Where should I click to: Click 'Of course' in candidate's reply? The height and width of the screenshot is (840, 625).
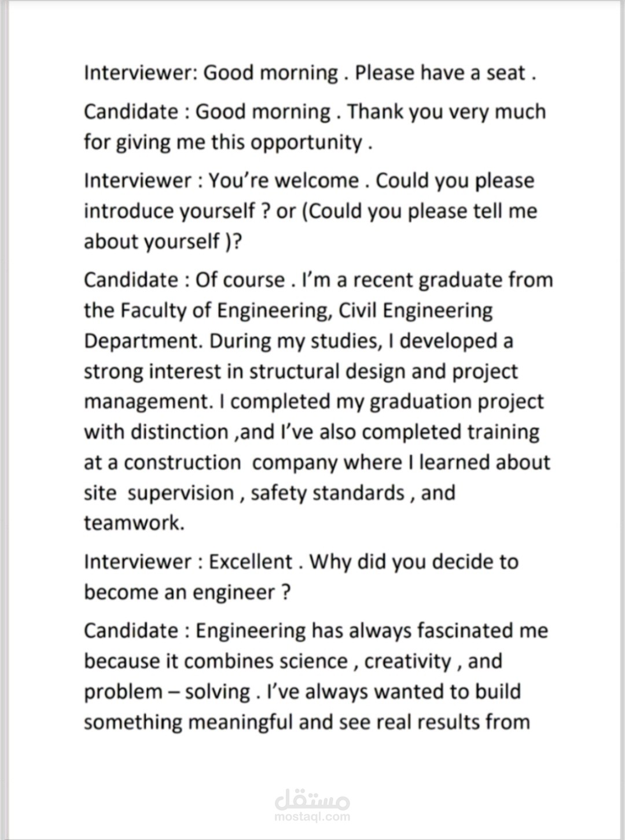(240, 280)
